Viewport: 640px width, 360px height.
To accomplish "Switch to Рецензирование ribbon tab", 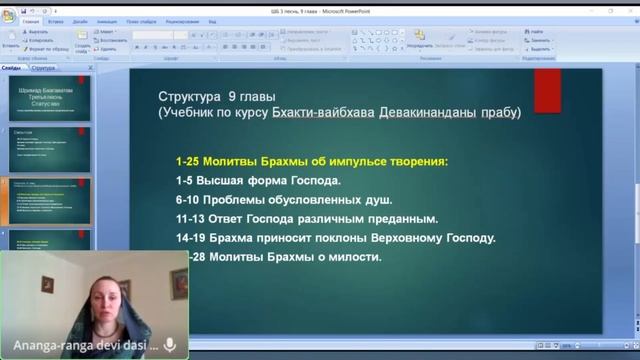I will pos(182,22).
